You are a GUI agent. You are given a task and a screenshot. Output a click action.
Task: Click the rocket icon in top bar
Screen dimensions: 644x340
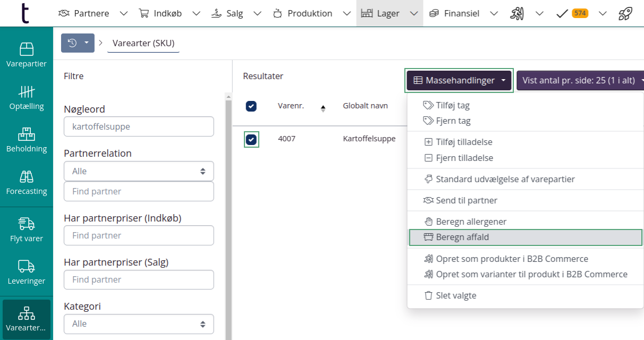(625, 14)
